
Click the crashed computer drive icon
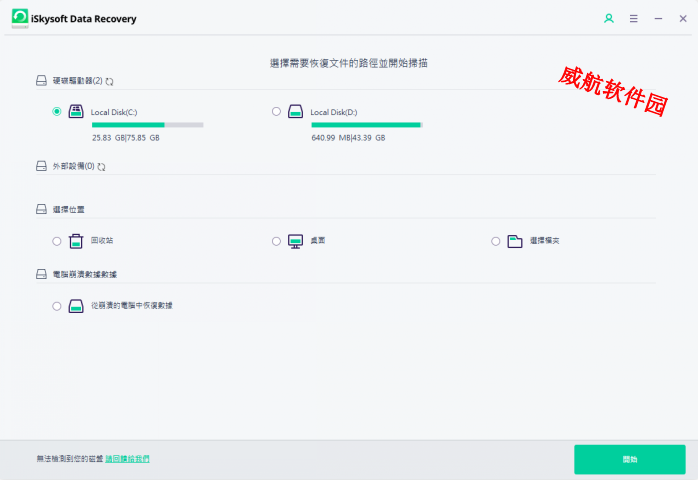[76, 306]
